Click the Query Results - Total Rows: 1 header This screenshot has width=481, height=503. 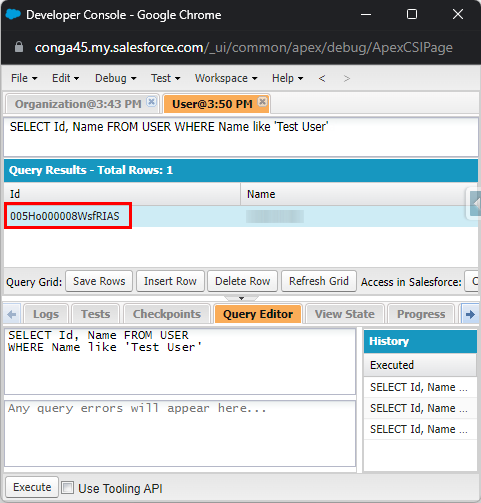click(241, 170)
